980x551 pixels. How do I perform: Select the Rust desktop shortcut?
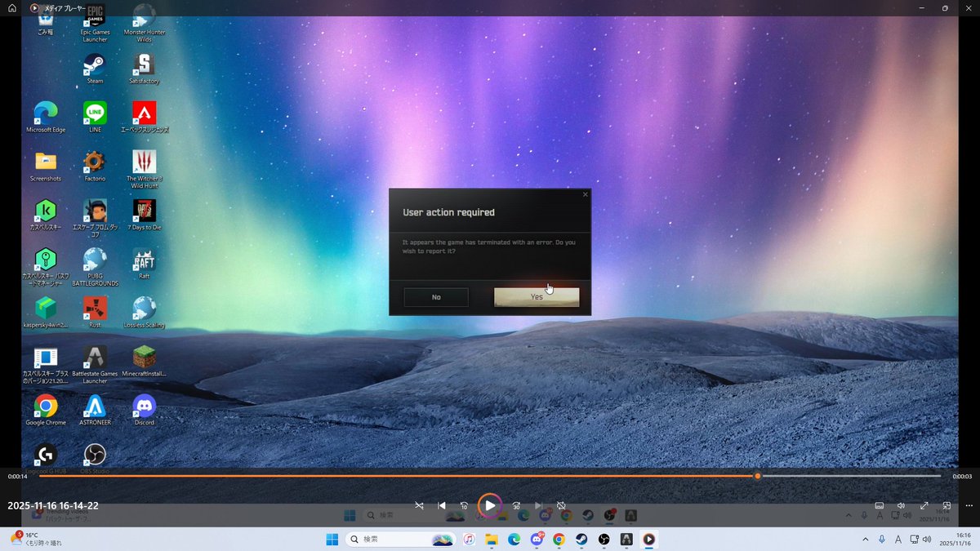click(x=95, y=313)
